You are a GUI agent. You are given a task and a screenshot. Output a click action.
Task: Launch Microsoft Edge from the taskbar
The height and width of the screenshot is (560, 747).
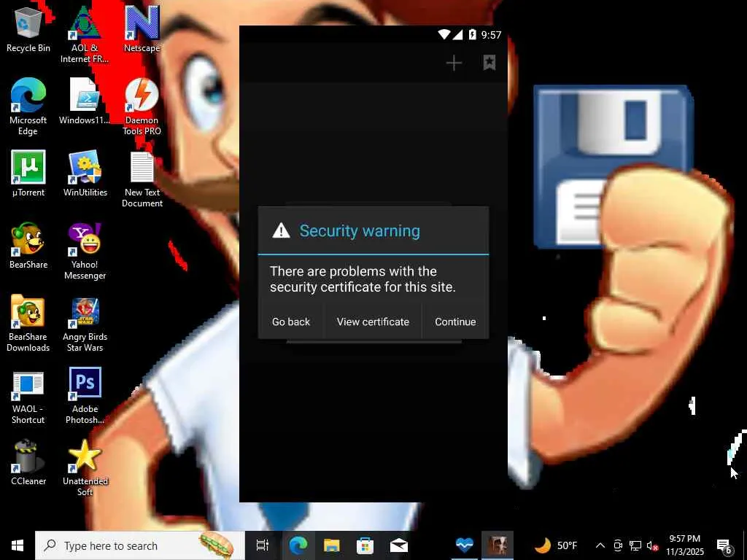[298, 545]
